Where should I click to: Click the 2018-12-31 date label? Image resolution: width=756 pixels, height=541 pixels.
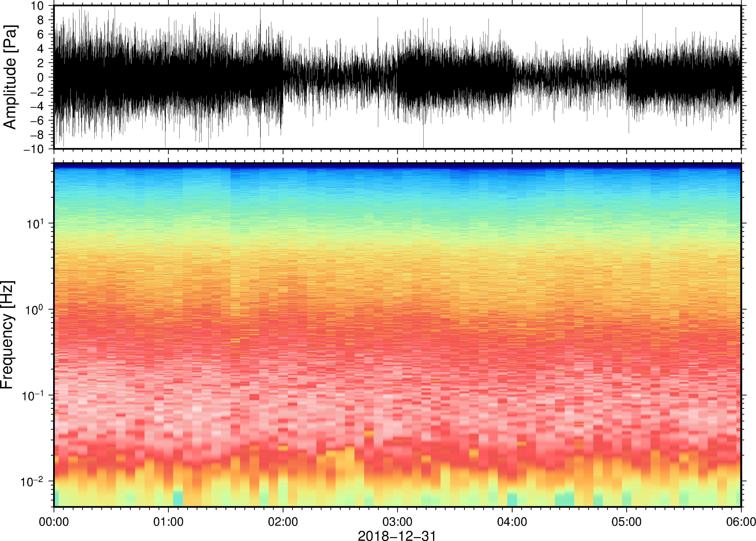click(x=397, y=536)
